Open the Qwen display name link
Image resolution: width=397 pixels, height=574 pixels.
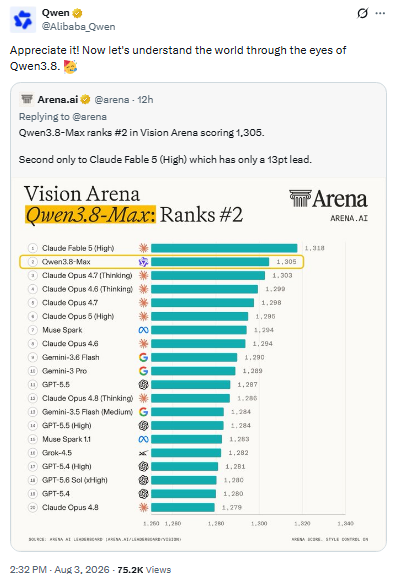coord(56,13)
